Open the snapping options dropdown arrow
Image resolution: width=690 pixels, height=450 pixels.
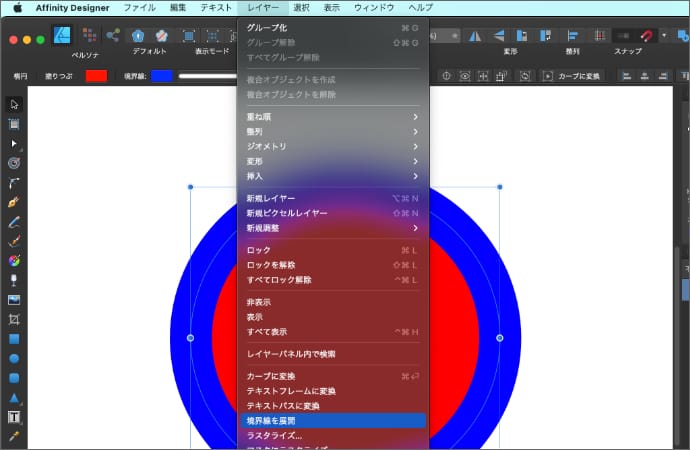click(x=664, y=36)
